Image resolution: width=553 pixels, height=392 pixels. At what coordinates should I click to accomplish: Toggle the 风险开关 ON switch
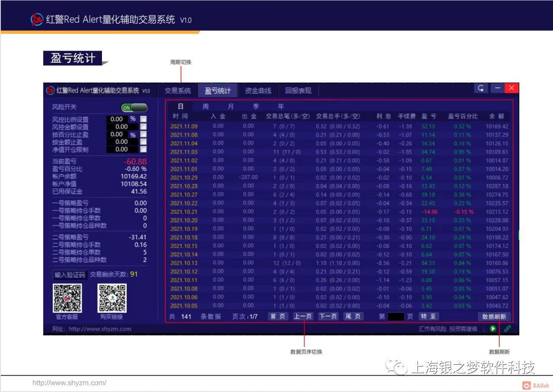[134, 108]
